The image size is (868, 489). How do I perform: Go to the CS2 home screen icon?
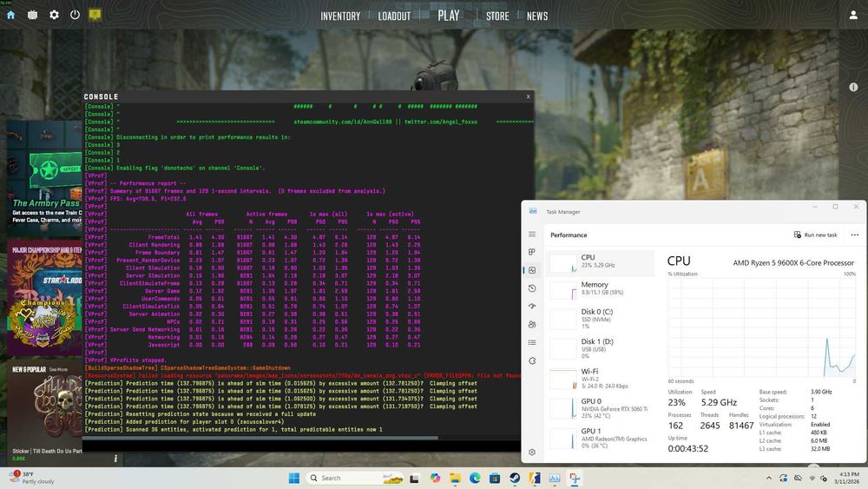(10, 15)
